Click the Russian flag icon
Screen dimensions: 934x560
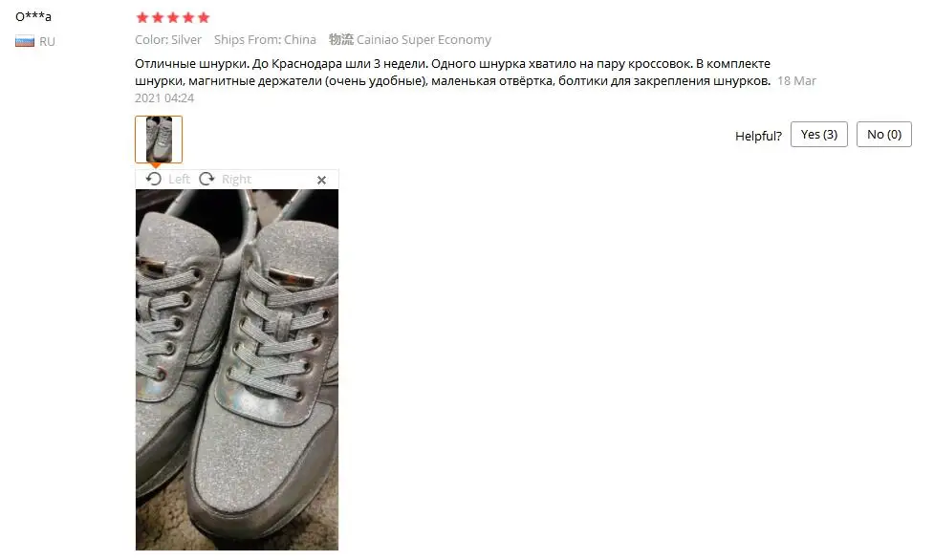pos(25,41)
